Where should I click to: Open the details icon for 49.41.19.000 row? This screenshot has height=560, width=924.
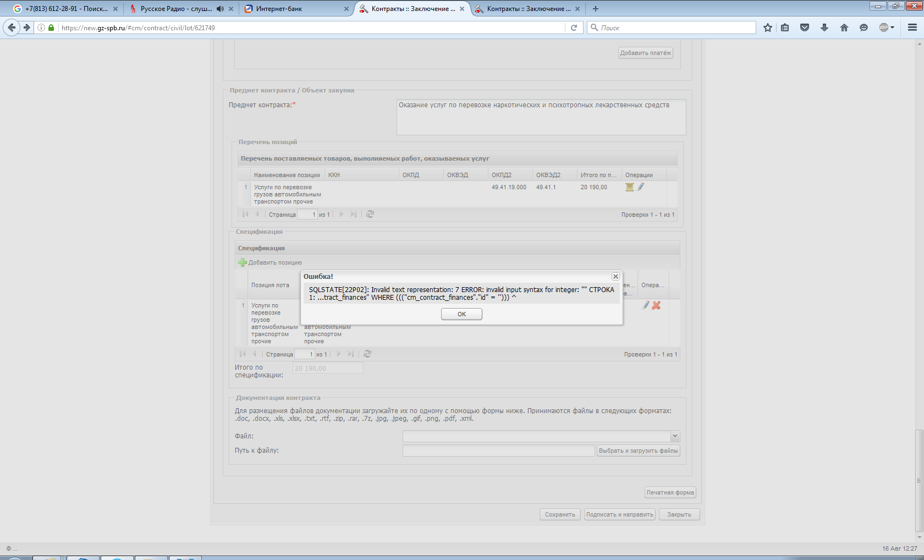coord(630,187)
